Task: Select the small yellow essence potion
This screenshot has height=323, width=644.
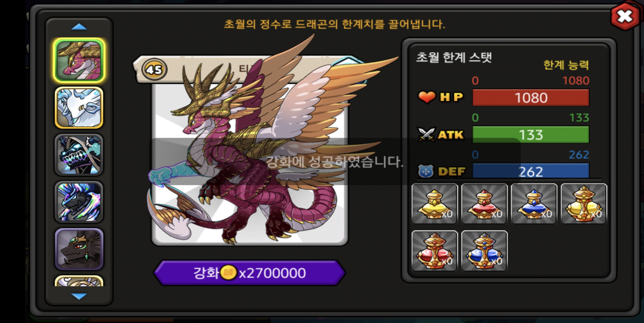Action: point(435,204)
